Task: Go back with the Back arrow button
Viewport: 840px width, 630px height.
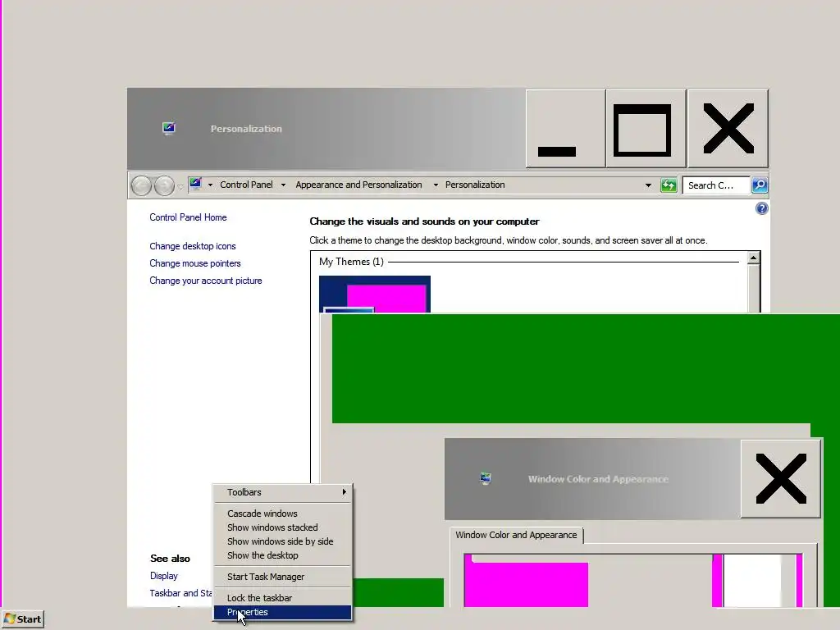Action: (141, 186)
